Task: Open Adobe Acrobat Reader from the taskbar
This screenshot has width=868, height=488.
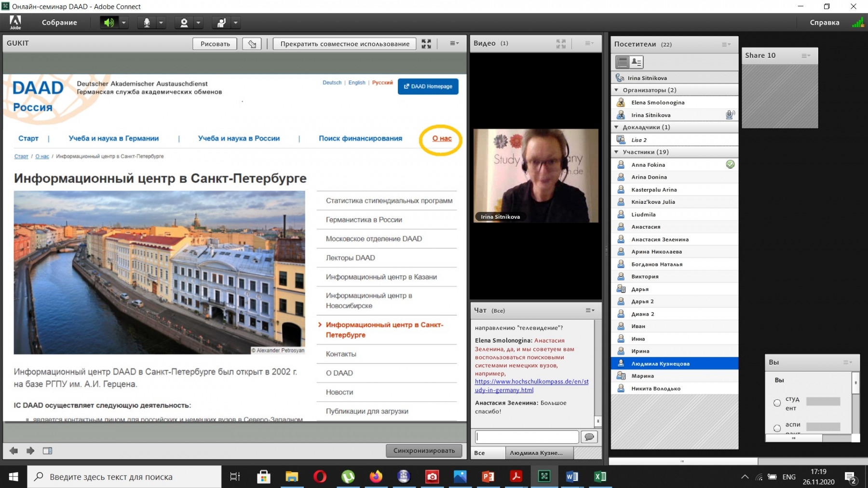Action: coord(516,476)
